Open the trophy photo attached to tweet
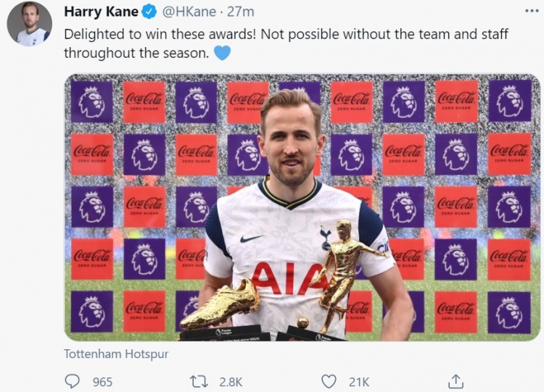 [302, 207]
